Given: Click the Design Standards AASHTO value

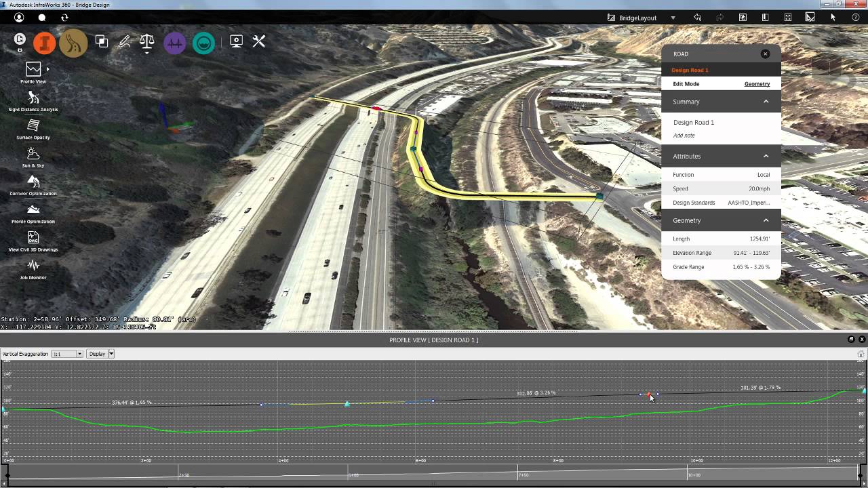Looking at the screenshot, I should [749, 203].
